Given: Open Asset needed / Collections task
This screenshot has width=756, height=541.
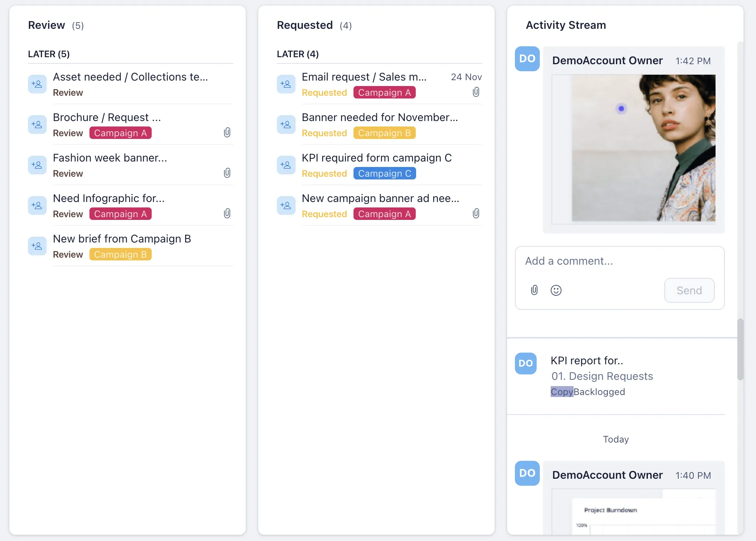Looking at the screenshot, I should point(131,77).
